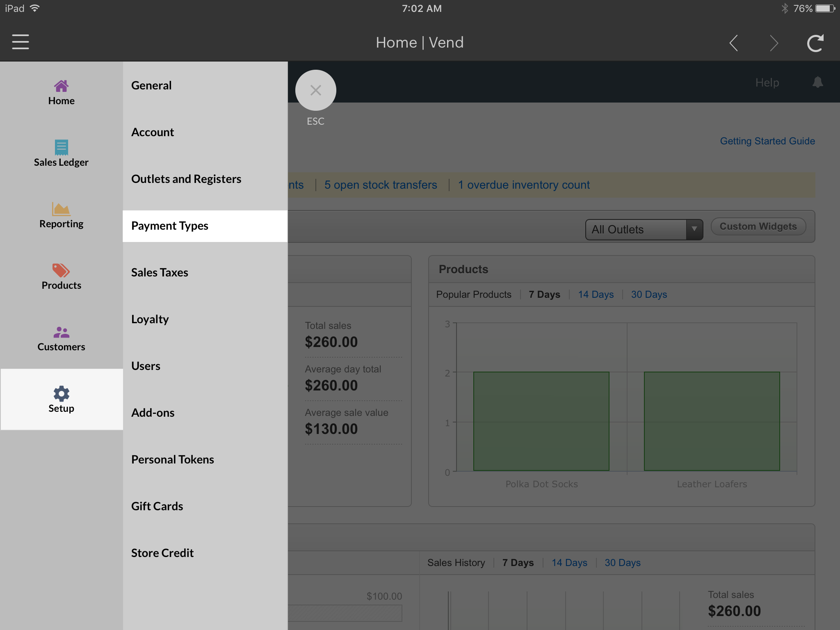Open Gift Cards setup option
Viewport: 840px width, 630px height.
(157, 507)
